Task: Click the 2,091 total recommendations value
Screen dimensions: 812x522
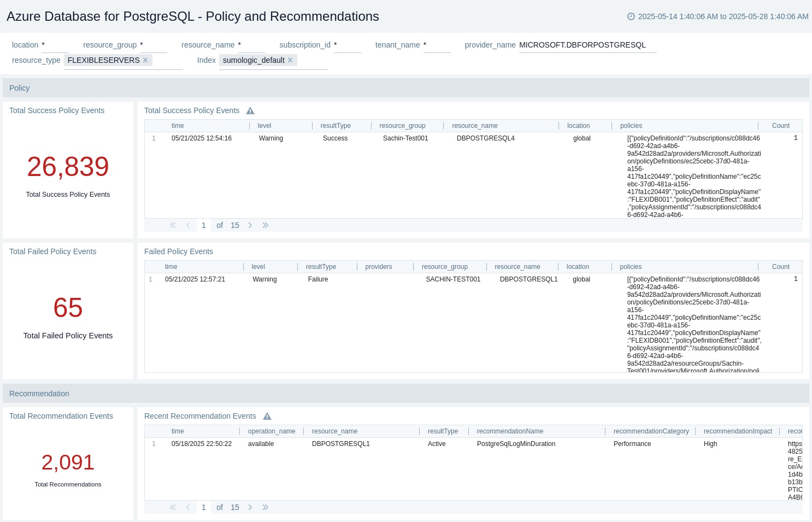Action: coord(68,462)
